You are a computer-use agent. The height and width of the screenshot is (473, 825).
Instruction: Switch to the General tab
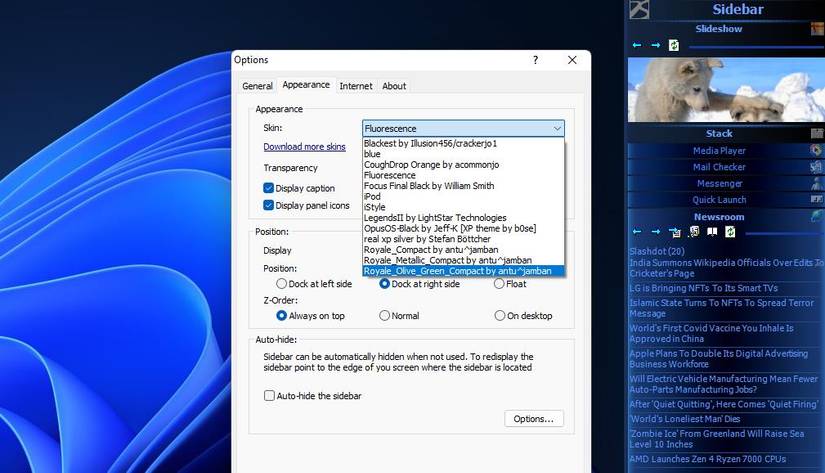257,86
